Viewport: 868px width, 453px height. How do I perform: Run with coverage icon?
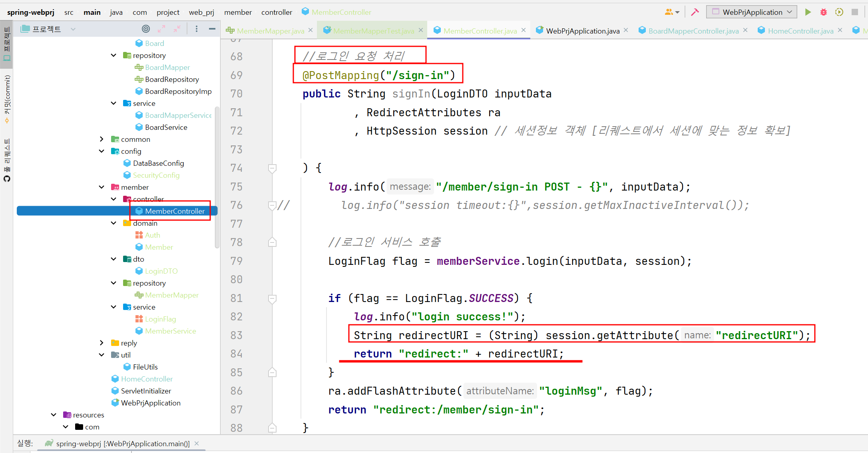839,12
